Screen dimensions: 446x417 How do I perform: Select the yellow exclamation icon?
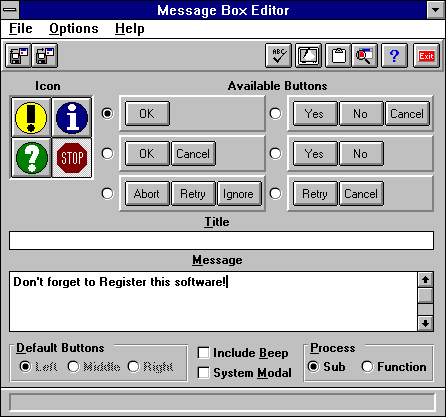(x=31, y=117)
